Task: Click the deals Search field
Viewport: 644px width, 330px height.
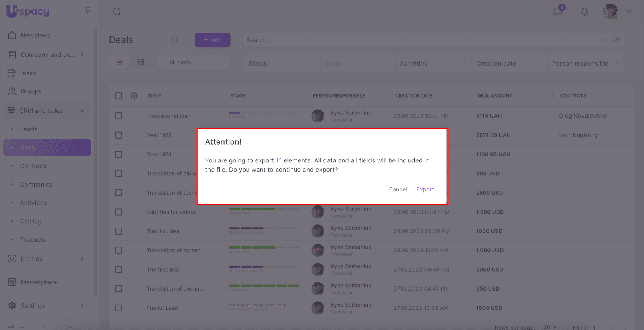Action: (x=423, y=40)
